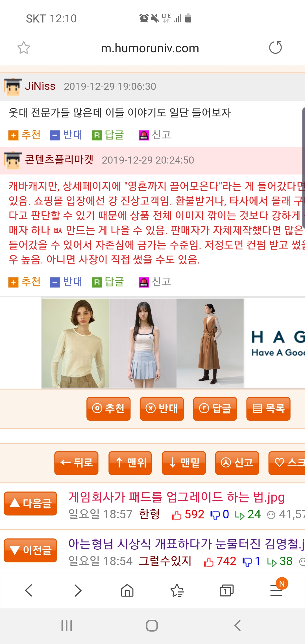Tap the bookmark star beside the URL
305x644 pixels.
tap(24, 48)
